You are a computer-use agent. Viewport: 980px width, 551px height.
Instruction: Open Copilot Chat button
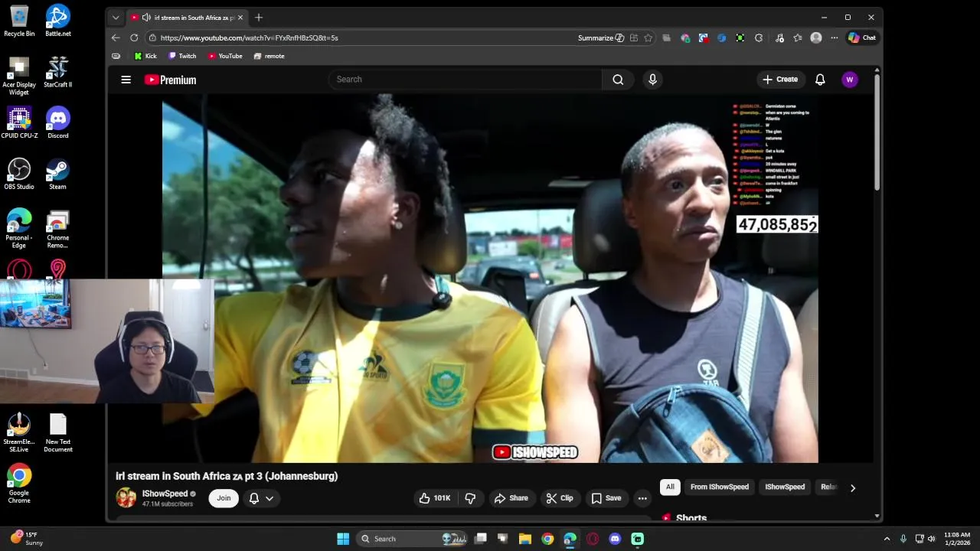coord(862,37)
